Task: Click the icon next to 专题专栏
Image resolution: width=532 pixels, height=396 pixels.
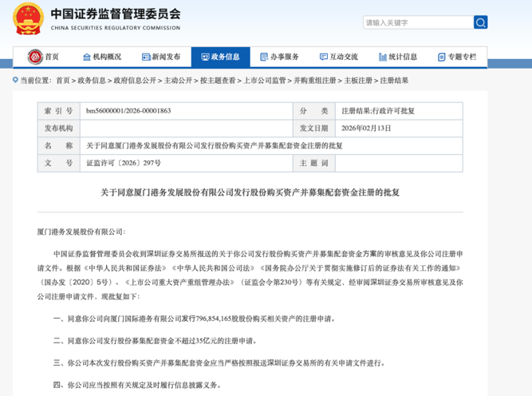Action: [442, 57]
